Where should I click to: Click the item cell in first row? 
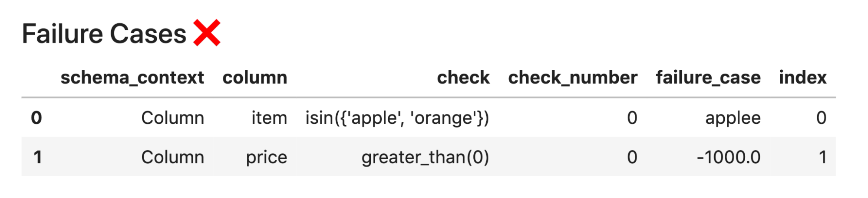tap(269, 118)
